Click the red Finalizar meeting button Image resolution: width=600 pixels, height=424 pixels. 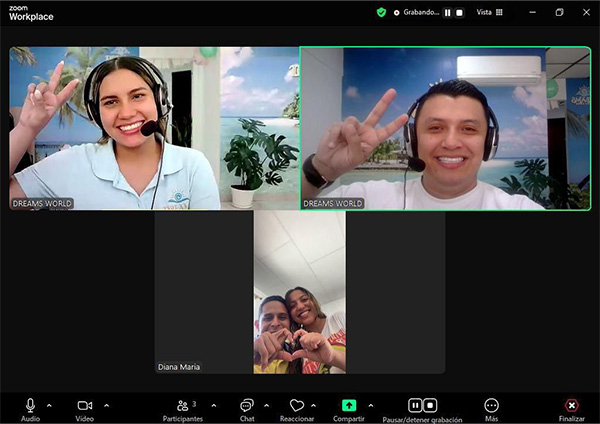click(572, 405)
